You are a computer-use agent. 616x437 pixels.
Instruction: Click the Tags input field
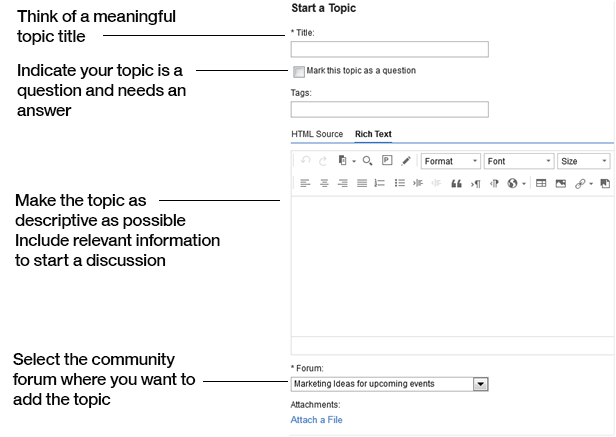(x=389, y=110)
